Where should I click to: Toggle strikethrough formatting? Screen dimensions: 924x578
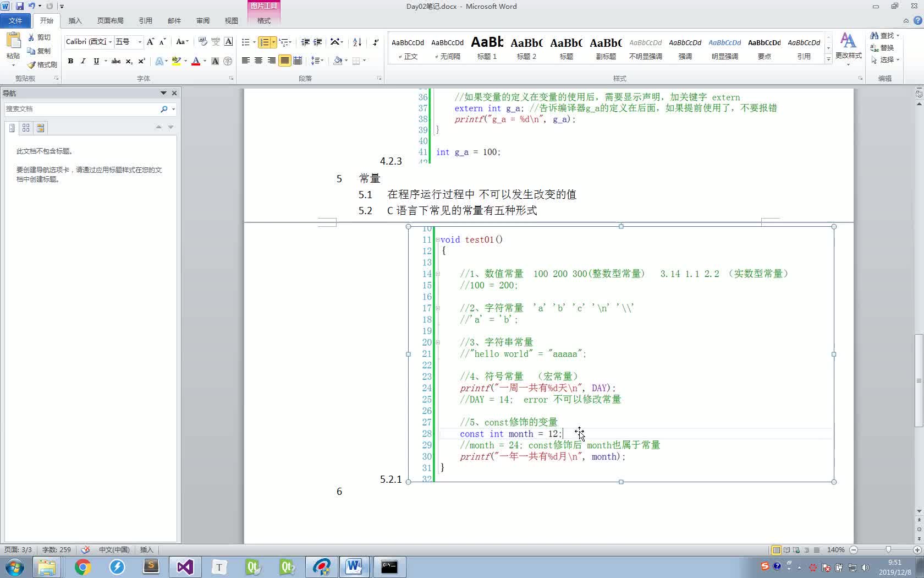tap(116, 61)
